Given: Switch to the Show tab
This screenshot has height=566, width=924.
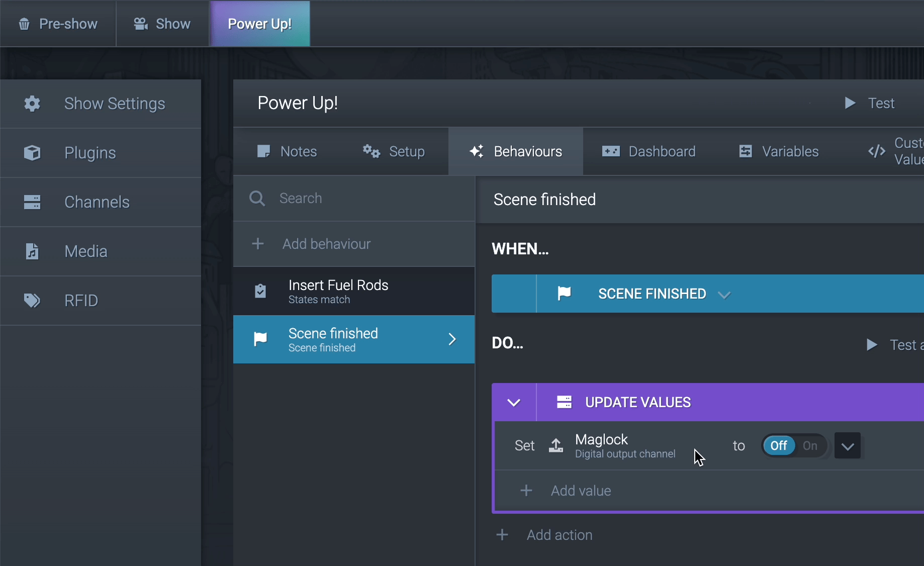Looking at the screenshot, I should coord(162,24).
